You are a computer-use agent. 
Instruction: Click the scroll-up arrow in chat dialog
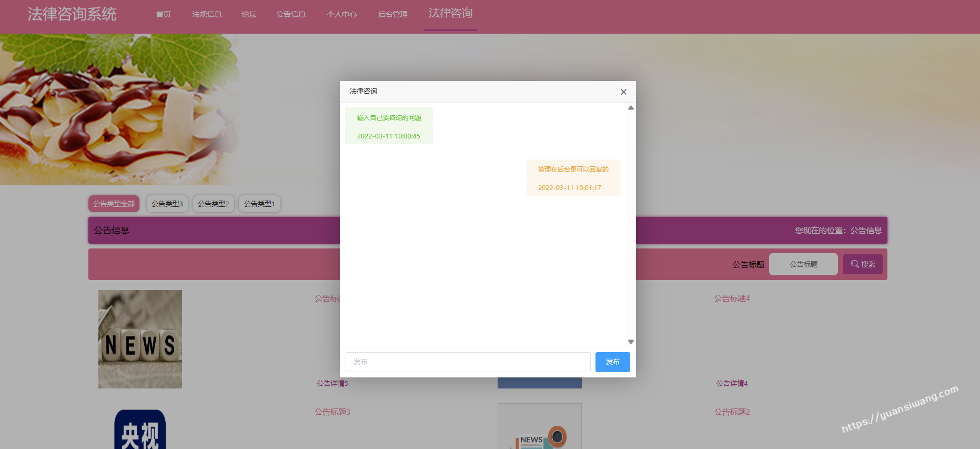pyautogui.click(x=631, y=108)
